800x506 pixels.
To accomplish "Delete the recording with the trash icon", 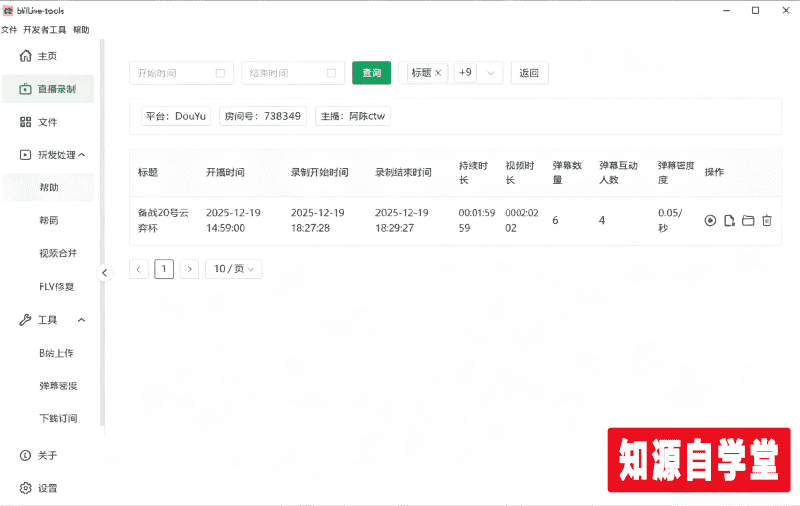I will 766,220.
